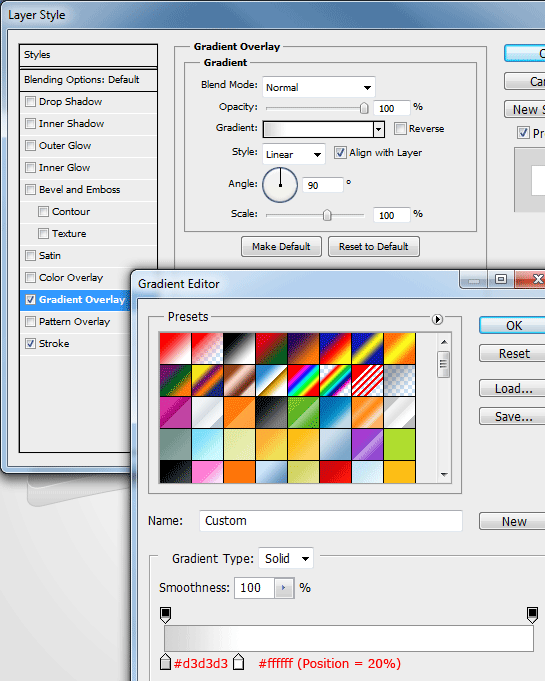
Task: Pick the solid lime green preset
Action: (x=400, y=444)
